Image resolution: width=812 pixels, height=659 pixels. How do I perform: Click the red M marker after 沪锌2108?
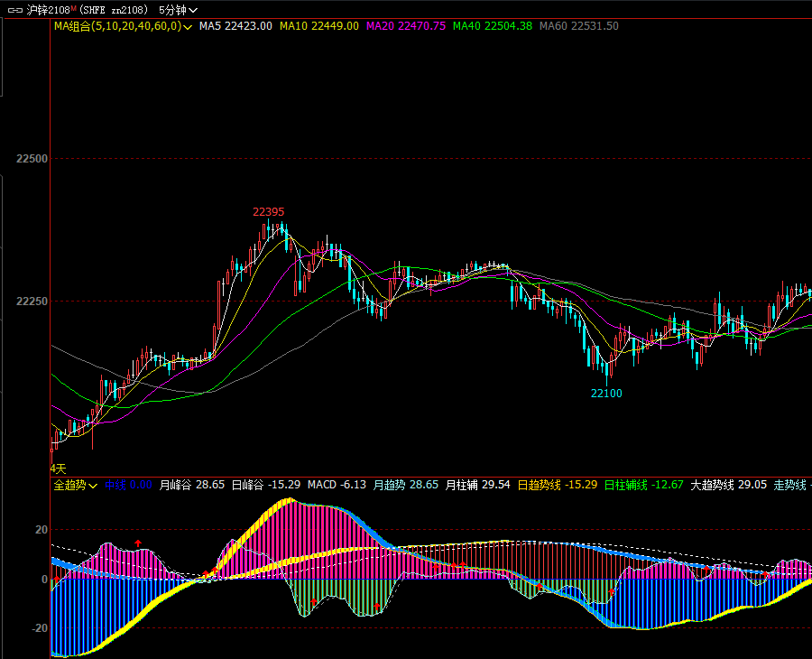[74, 8]
